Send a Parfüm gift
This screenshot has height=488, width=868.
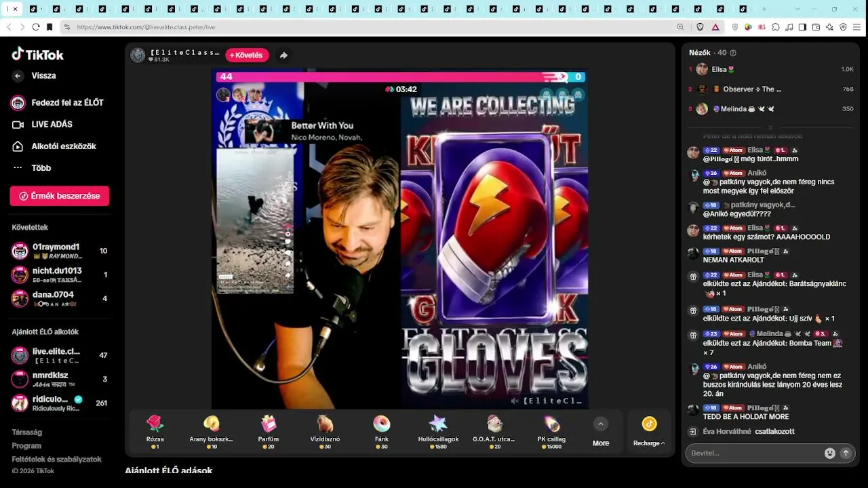[269, 432]
